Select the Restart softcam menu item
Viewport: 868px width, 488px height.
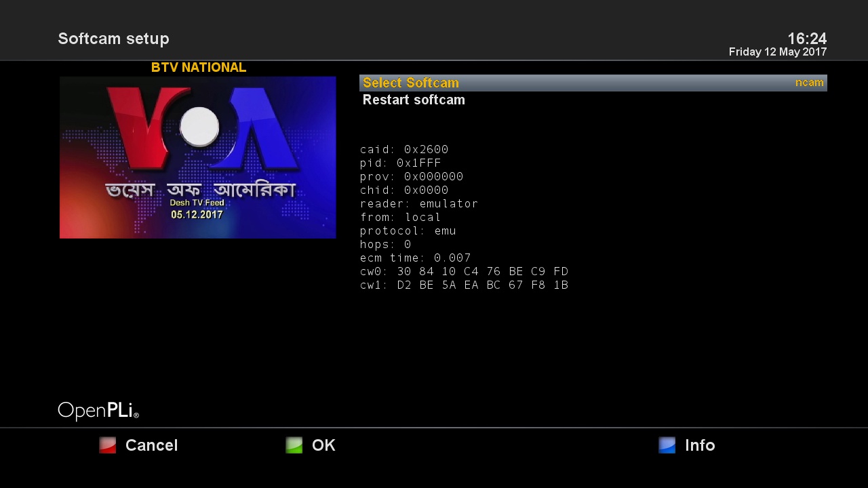tap(414, 100)
